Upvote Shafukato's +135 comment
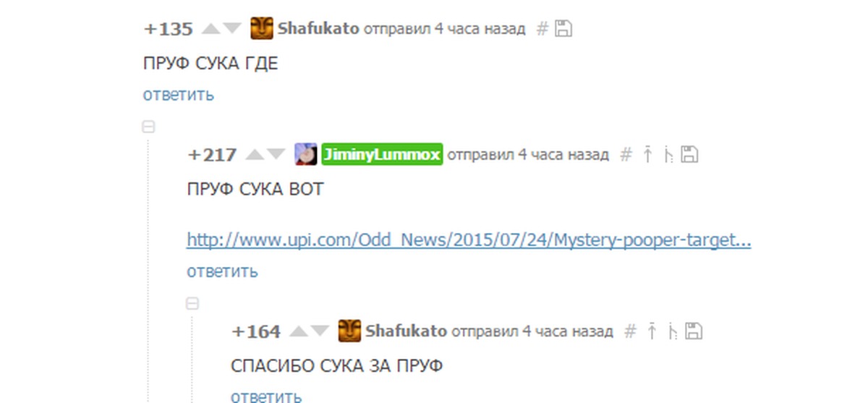This screenshot has width=868, height=403. click(210, 29)
